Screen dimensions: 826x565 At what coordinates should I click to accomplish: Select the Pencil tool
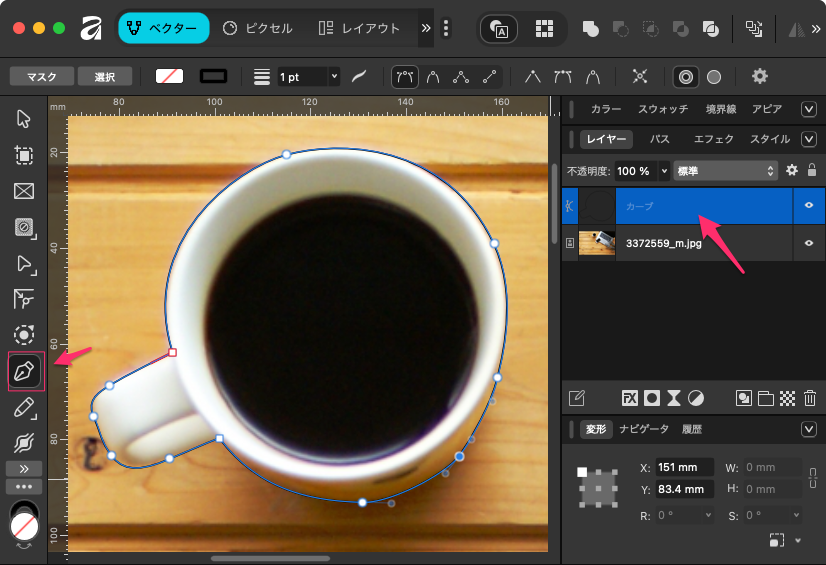click(x=25, y=407)
